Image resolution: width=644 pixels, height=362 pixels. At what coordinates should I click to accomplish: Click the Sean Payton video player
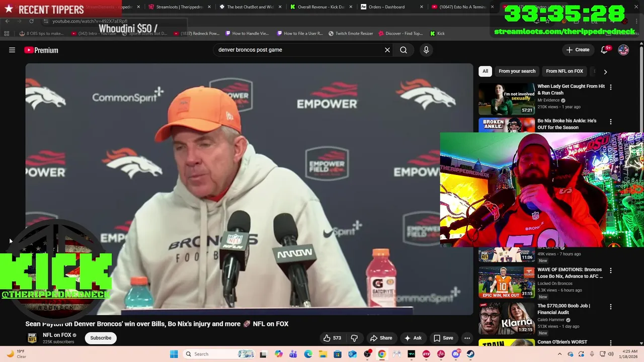click(249, 189)
